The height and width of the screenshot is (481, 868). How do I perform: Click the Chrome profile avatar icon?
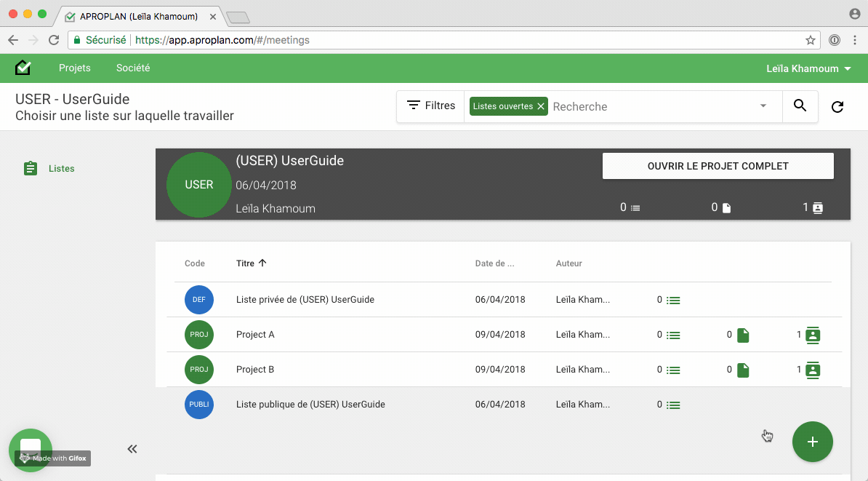[x=854, y=14]
